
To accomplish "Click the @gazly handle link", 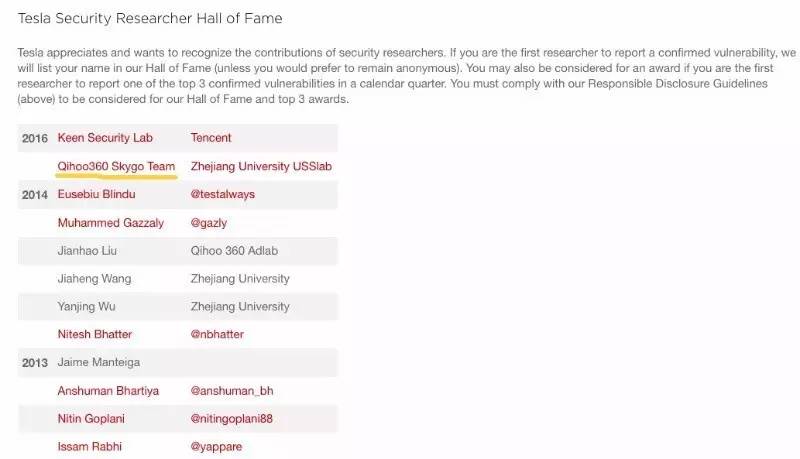I will (210, 223).
